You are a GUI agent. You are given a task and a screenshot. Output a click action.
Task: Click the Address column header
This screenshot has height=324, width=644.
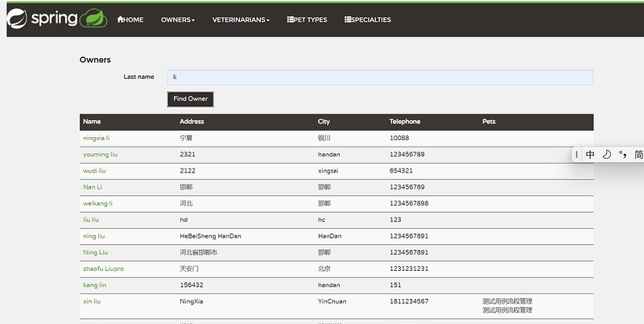point(192,122)
